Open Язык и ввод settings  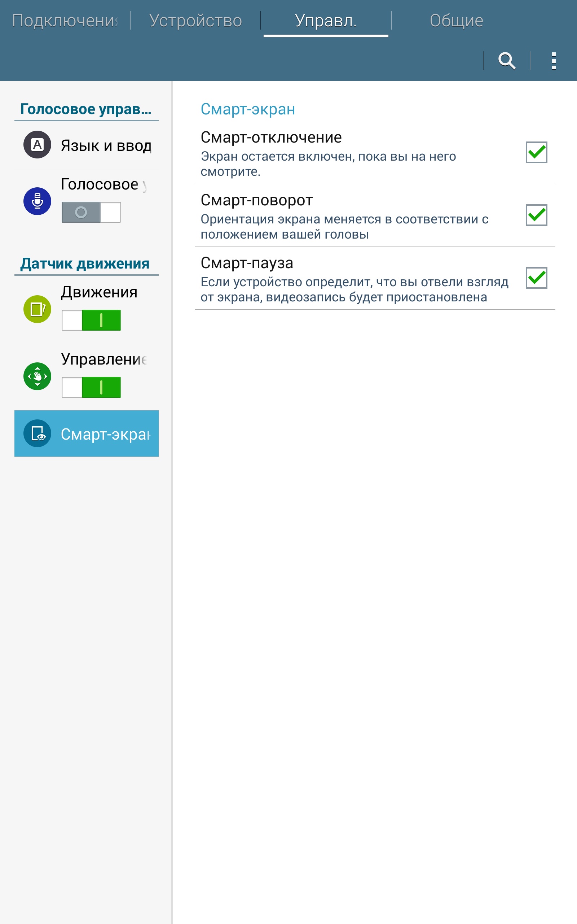click(x=87, y=145)
